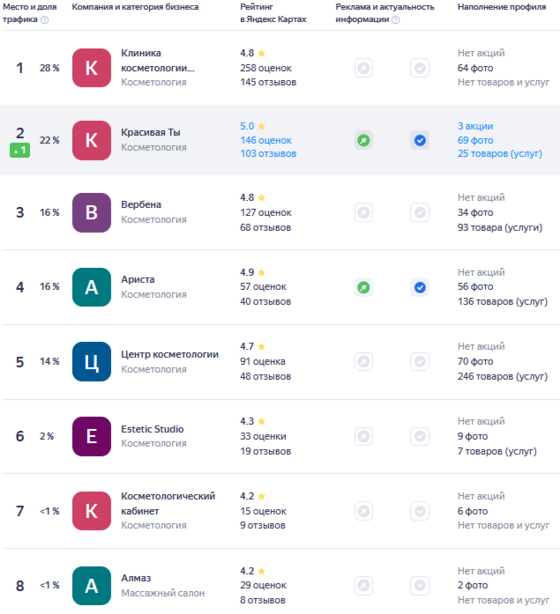The height and width of the screenshot is (614, 560).
Task: Click the '136 товаров (услуг)' entry
Action: 502,302
